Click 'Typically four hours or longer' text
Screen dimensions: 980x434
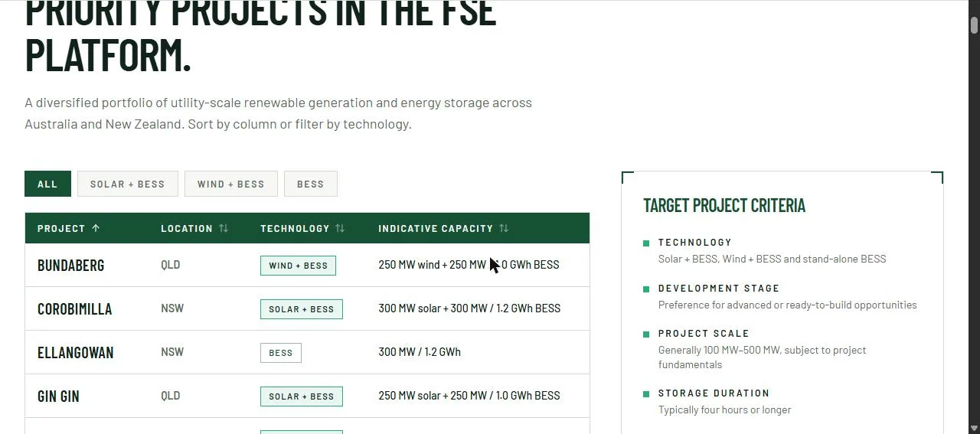tap(725, 410)
